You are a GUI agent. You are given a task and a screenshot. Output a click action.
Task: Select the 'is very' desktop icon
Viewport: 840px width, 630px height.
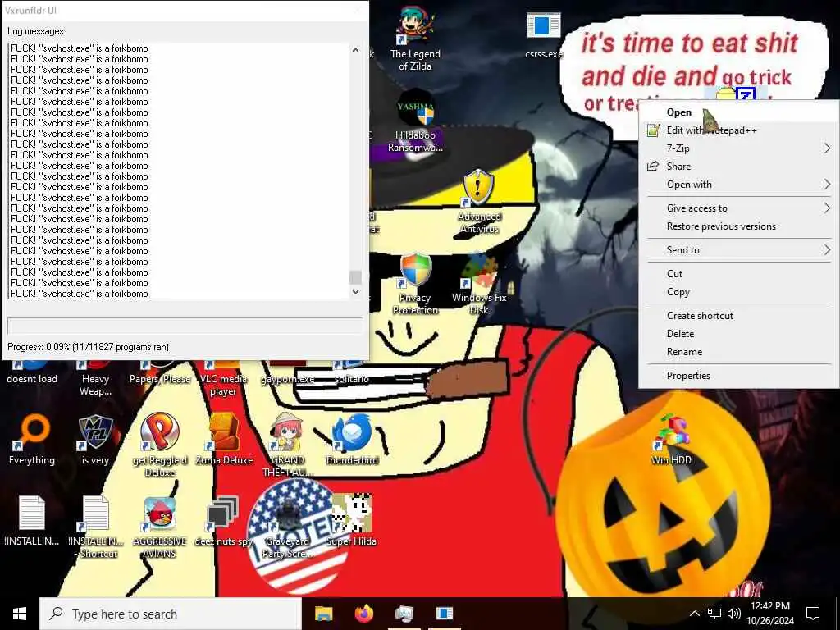[95, 440]
